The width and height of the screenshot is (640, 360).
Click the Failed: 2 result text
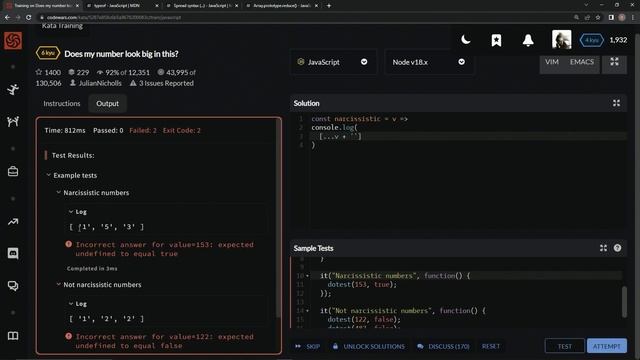143,131
